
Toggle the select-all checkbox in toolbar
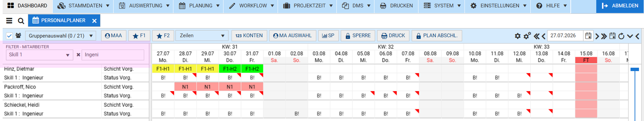9,36
